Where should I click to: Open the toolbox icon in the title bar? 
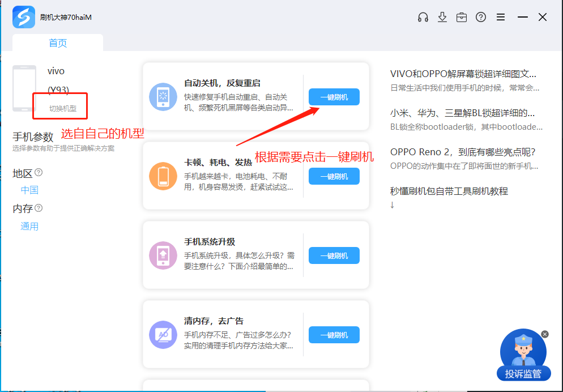462,17
